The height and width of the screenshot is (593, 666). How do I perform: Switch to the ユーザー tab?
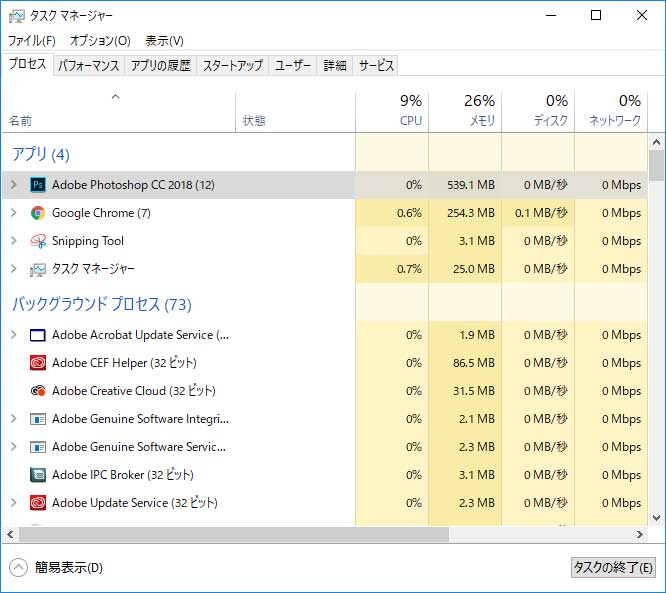pos(293,65)
